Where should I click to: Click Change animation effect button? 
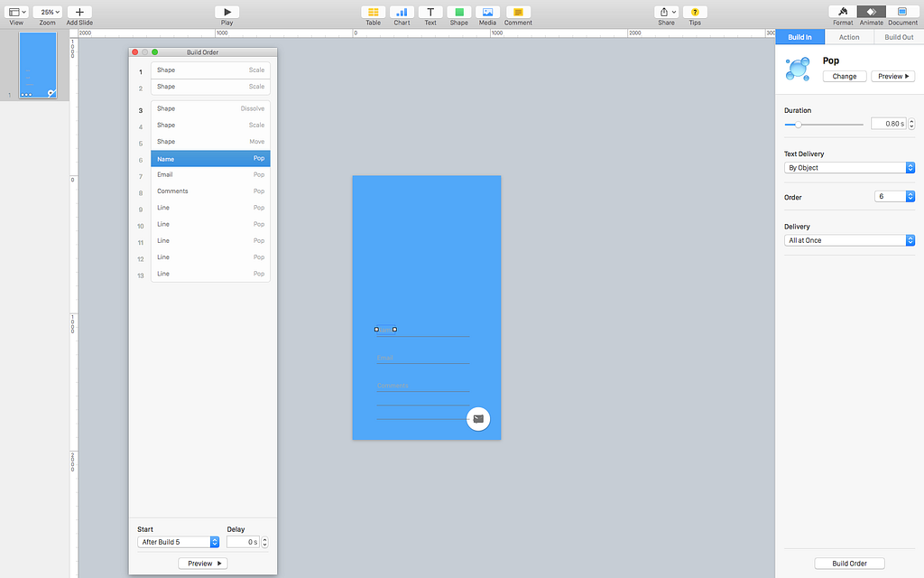coord(845,76)
